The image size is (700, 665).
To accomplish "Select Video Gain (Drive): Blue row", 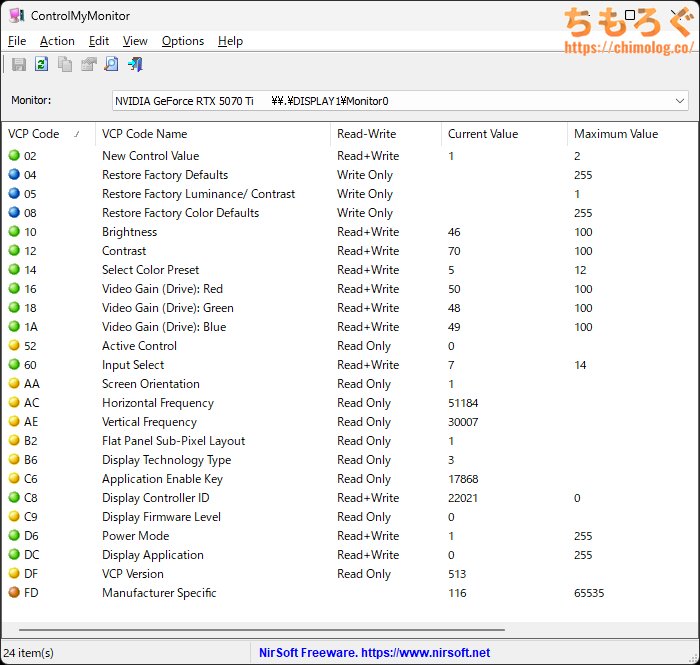I will 350,327.
